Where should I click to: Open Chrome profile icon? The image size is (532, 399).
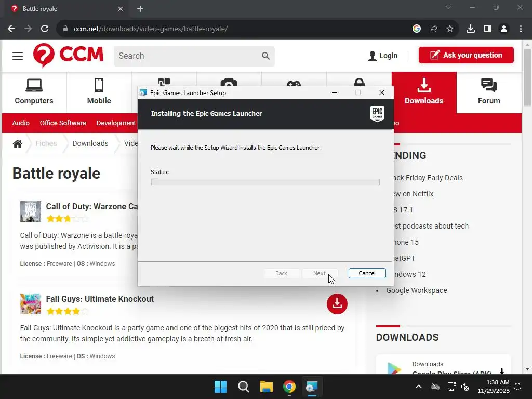point(504,29)
